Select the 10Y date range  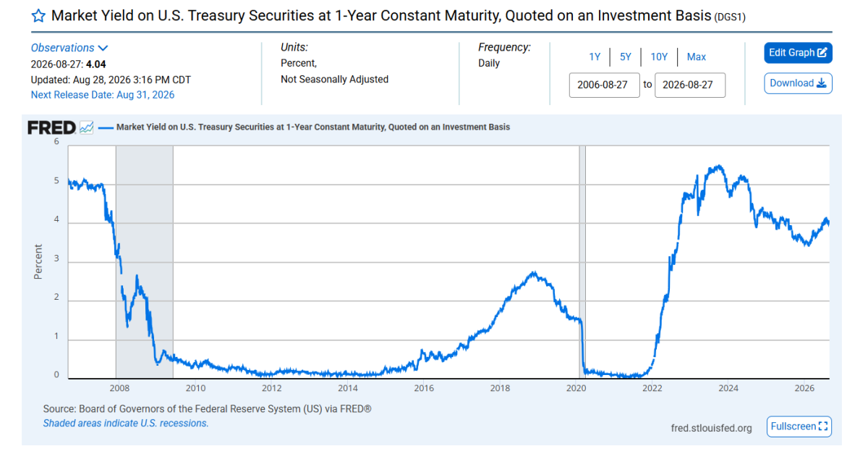(659, 57)
